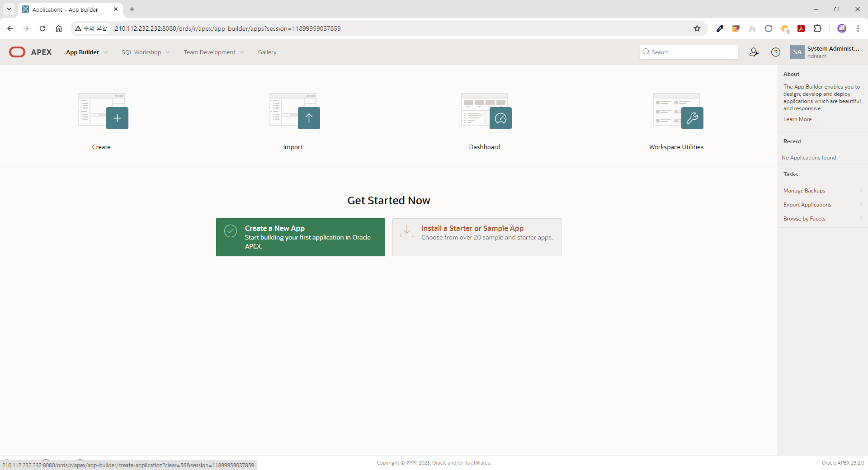
Task: Click the Import label text
Action: [x=293, y=147]
